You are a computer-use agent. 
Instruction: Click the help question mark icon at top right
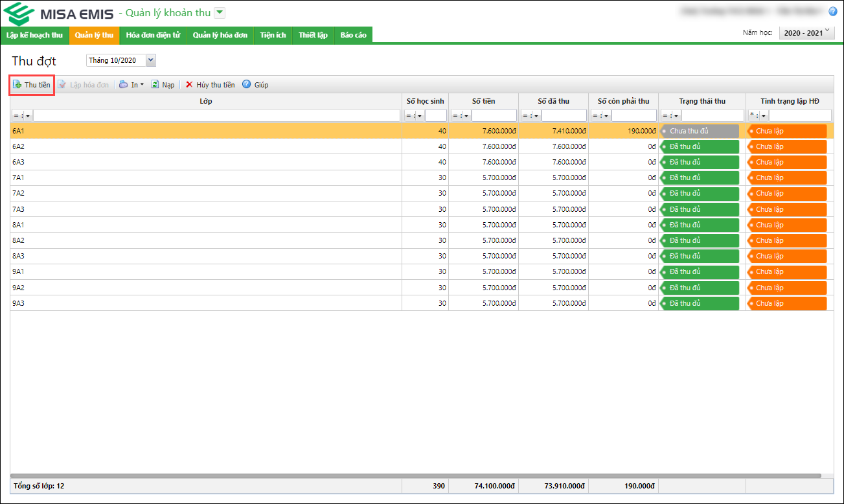pyautogui.click(x=833, y=11)
